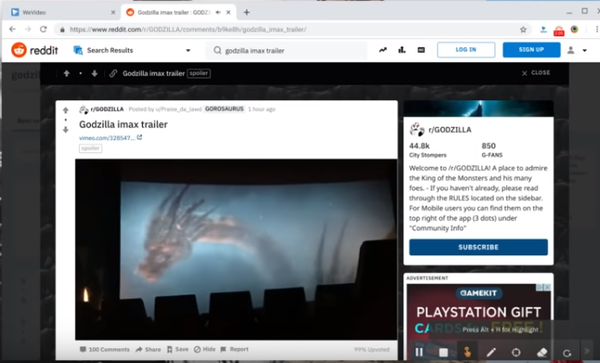Viewport: 600px width, 363px height.
Task: Click the Share button under post
Action: (x=148, y=349)
